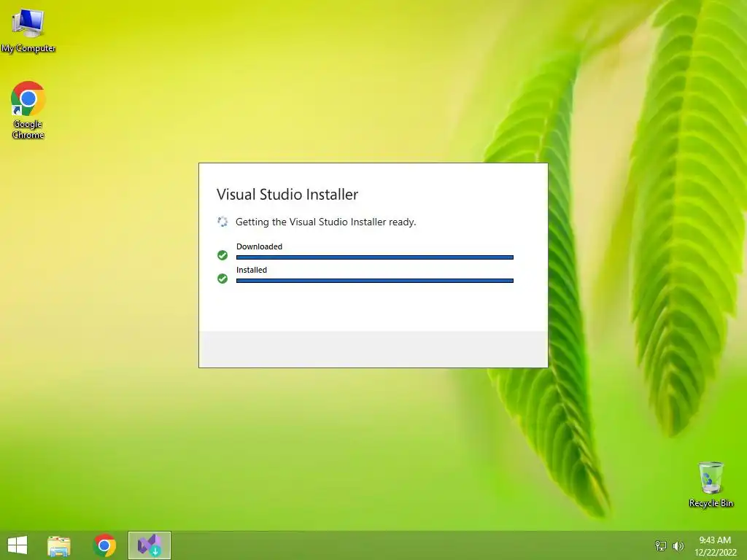Open the My Computer desktop icon
Viewport: 747px width, 560px height.
pyautogui.click(x=28, y=29)
